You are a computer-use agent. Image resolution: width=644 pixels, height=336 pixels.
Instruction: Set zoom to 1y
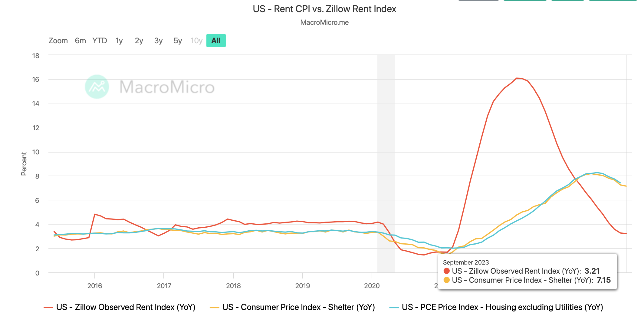[119, 41]
